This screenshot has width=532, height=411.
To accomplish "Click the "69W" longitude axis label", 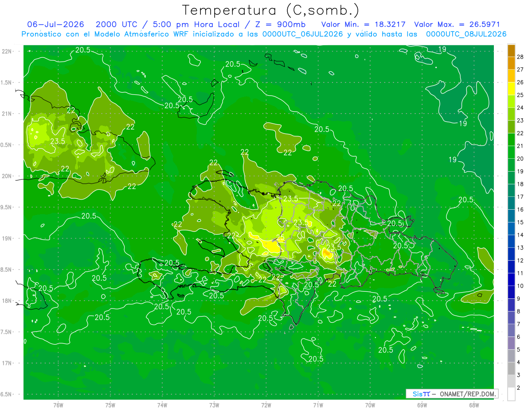I will pyautogui.click(x=422, y=405).
